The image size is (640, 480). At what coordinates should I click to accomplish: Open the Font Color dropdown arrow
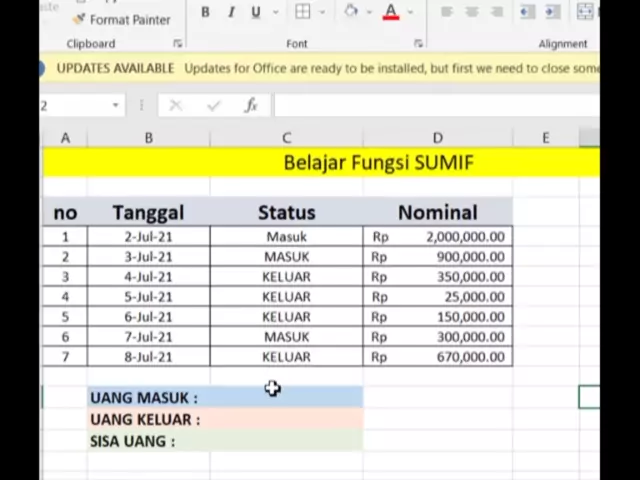click(410, 12)
